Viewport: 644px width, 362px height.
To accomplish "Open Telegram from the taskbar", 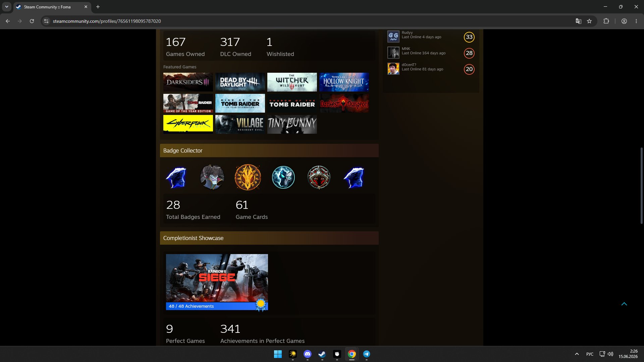I will click(x=366, y=354).
